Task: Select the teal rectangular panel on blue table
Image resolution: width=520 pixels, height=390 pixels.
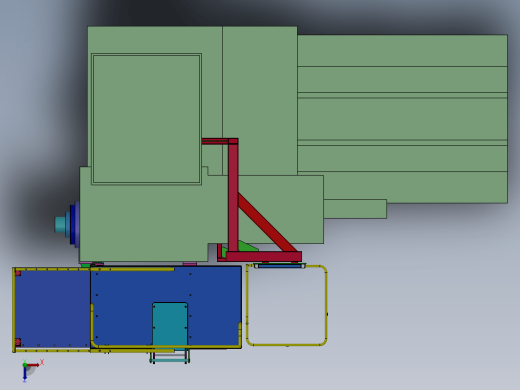Action: [170, 324]
